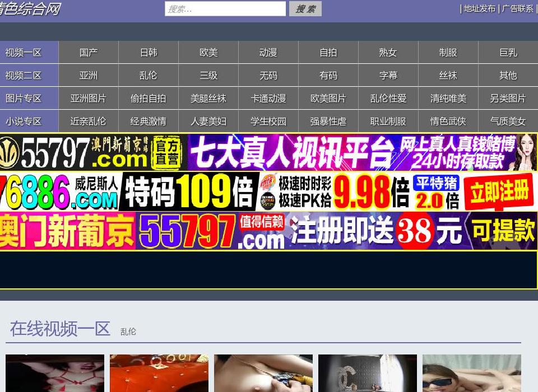Click the 在线视频一区 section heading
The image size is (538, 392).
[60, 329]
